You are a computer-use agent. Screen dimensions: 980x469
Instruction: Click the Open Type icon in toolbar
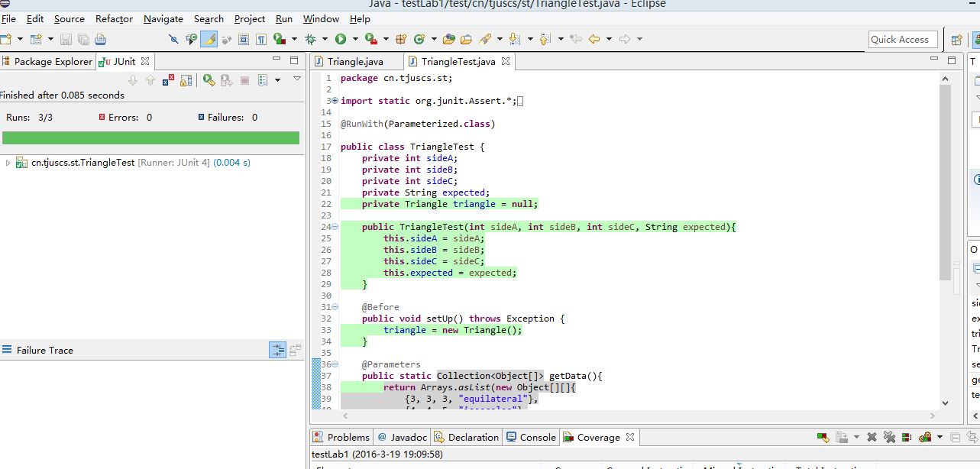(x=449, y=39)
